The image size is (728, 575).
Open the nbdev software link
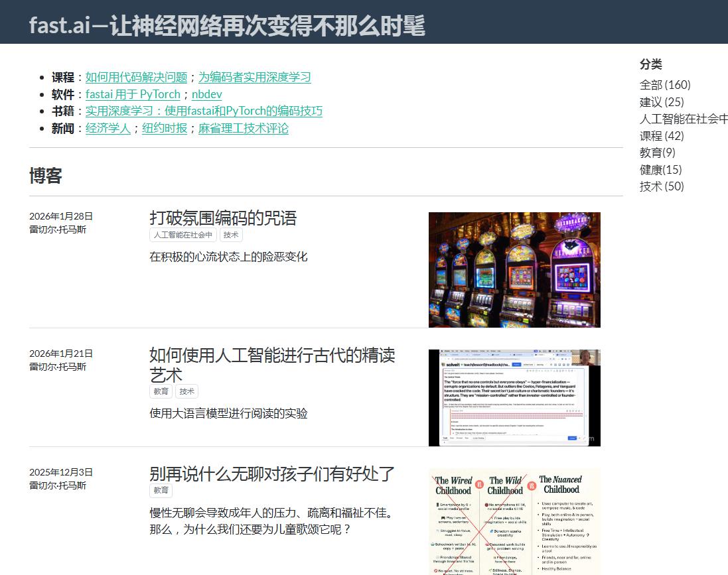(206, 94)
